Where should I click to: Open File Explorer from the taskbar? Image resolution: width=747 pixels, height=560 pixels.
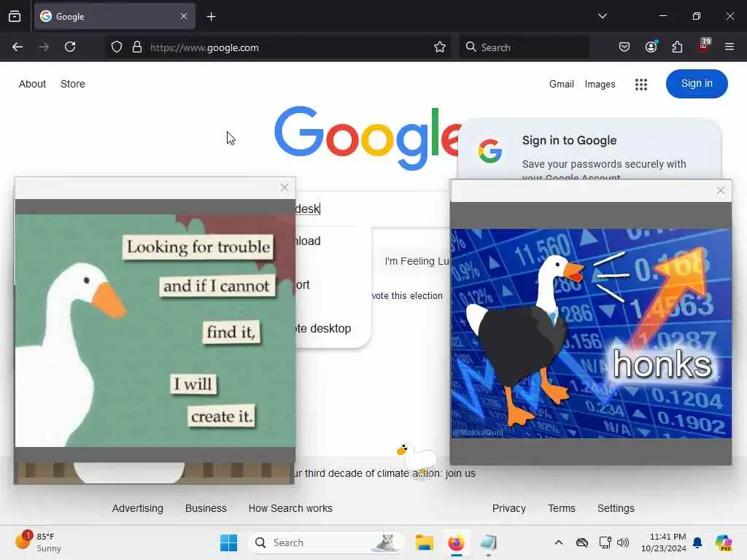[x=424, y=542]
